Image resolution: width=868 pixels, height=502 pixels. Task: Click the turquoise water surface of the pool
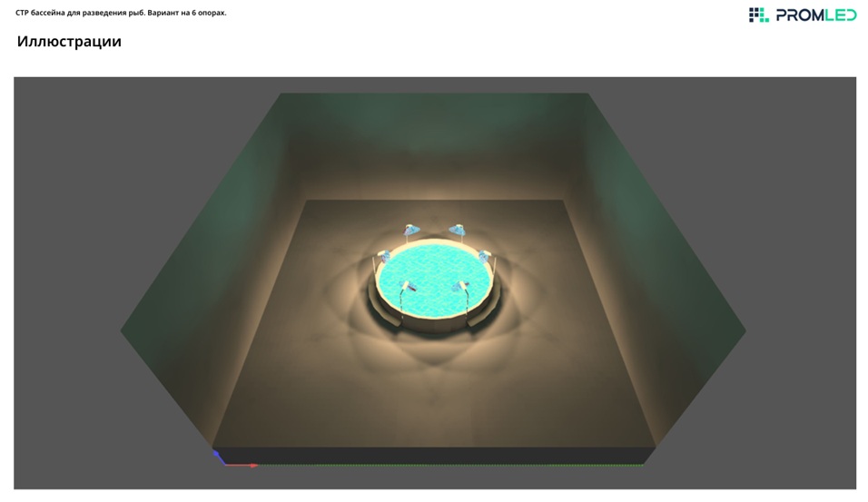[x=434, y=271]
